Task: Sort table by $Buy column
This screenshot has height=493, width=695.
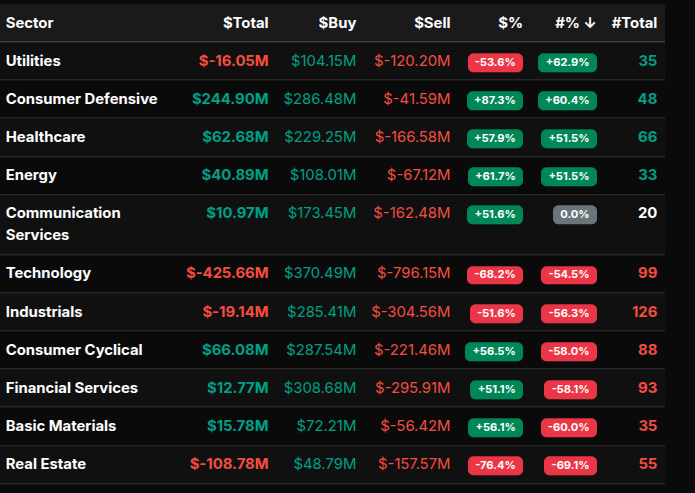Action: (x=337, y=22)
